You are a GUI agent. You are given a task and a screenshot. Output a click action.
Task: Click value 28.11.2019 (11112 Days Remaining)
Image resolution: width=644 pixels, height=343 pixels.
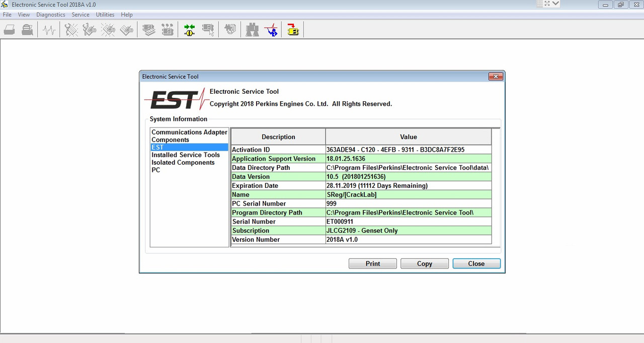(409, 186)
